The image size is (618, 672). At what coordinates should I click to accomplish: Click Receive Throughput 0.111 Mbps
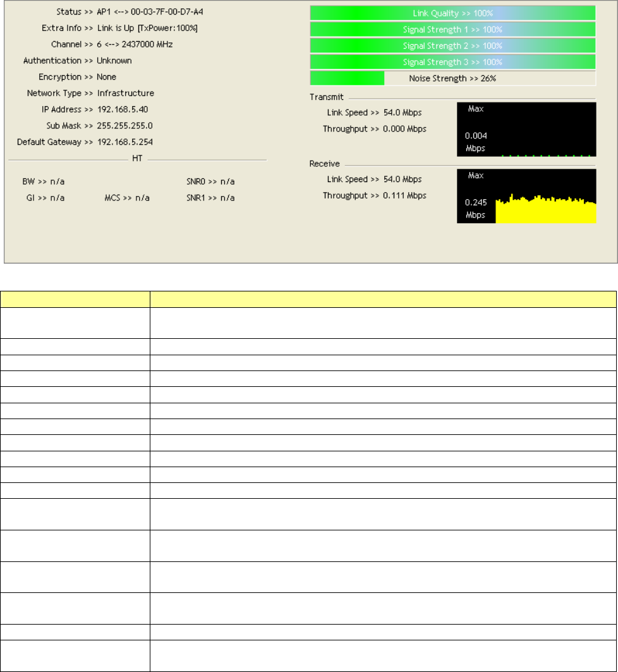[x=374, y=196]
